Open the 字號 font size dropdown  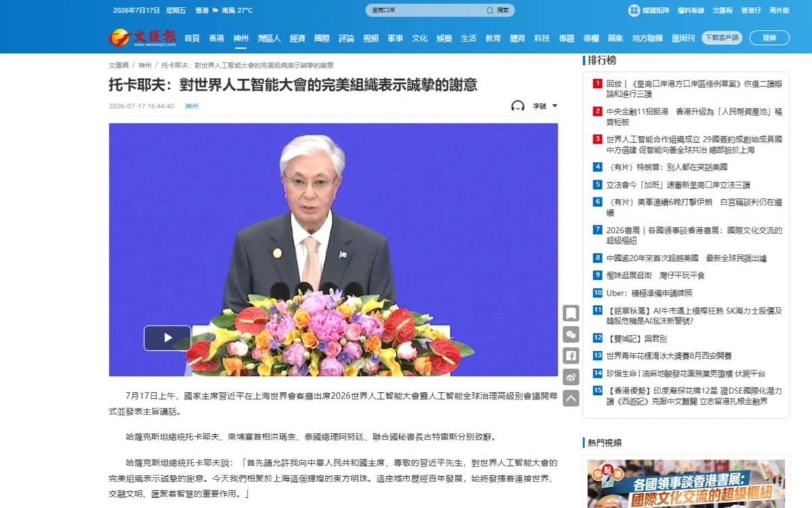point(545,106)
